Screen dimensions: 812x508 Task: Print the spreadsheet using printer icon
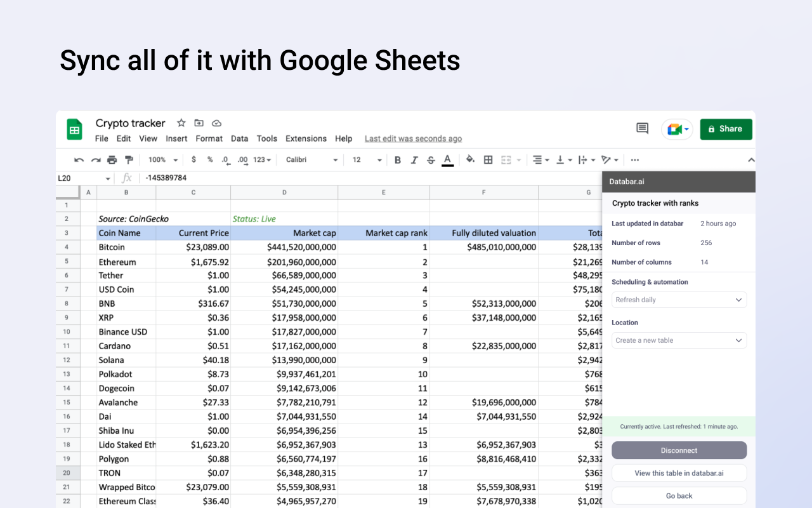click(x=112, y=160)
